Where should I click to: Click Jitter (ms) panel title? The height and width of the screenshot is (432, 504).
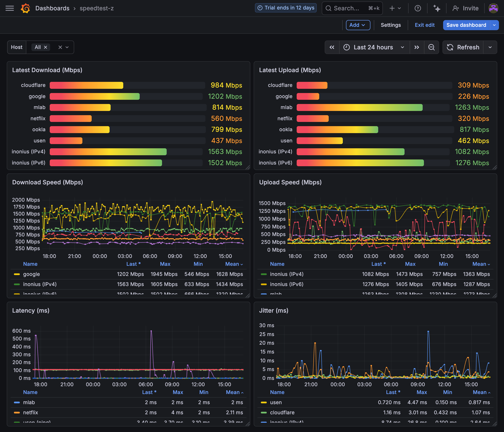[x=274, y=310]
